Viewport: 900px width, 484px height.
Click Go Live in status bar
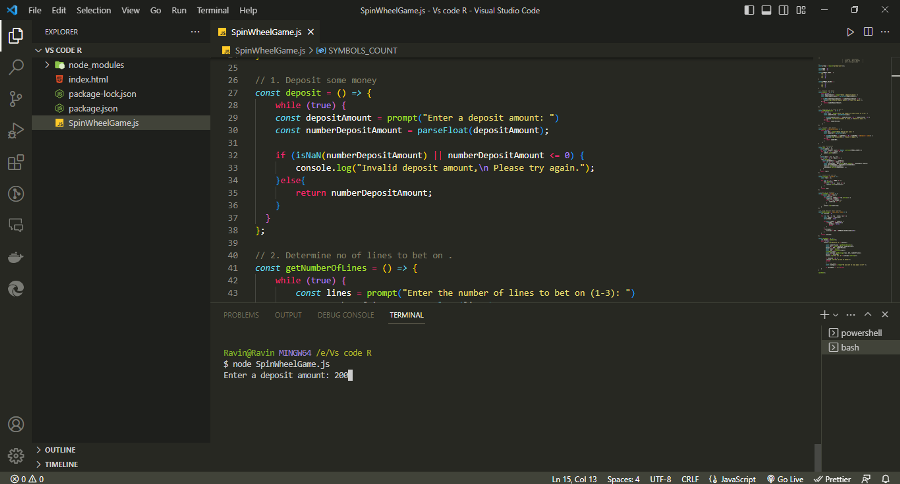tap(785, 479)
